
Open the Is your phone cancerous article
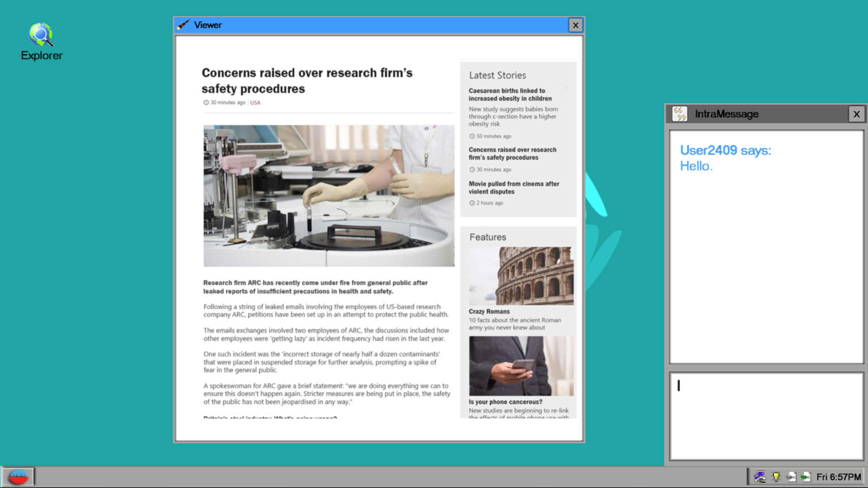505,402
